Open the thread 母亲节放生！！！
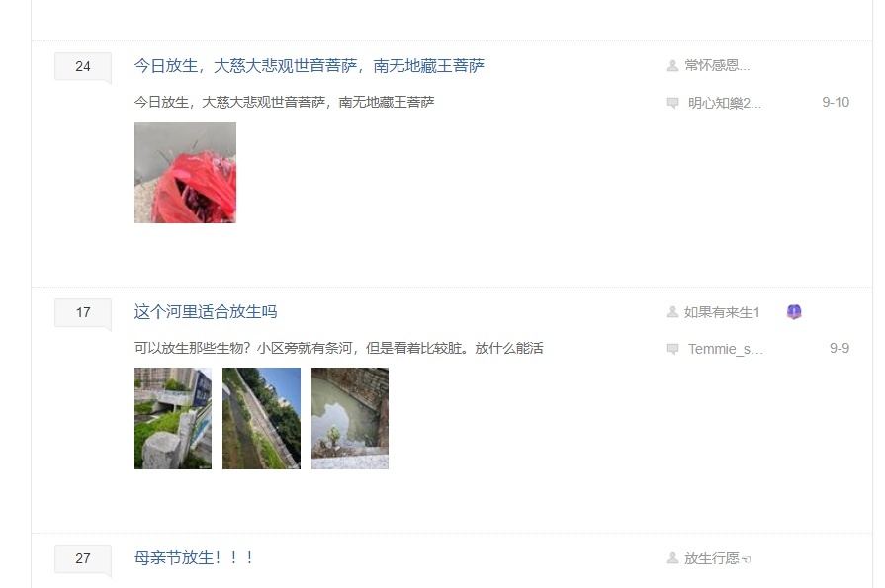 click(x=194, y=558)
